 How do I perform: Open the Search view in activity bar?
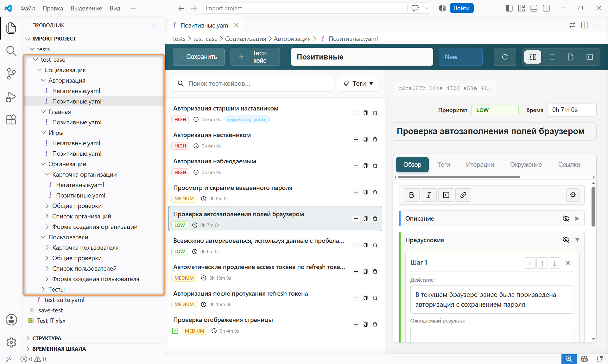(x=11, y=51)
